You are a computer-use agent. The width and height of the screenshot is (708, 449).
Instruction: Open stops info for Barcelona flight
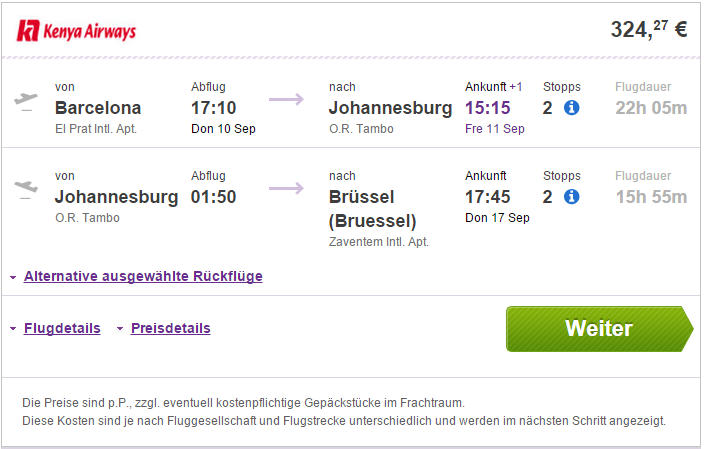click(571, 108)
